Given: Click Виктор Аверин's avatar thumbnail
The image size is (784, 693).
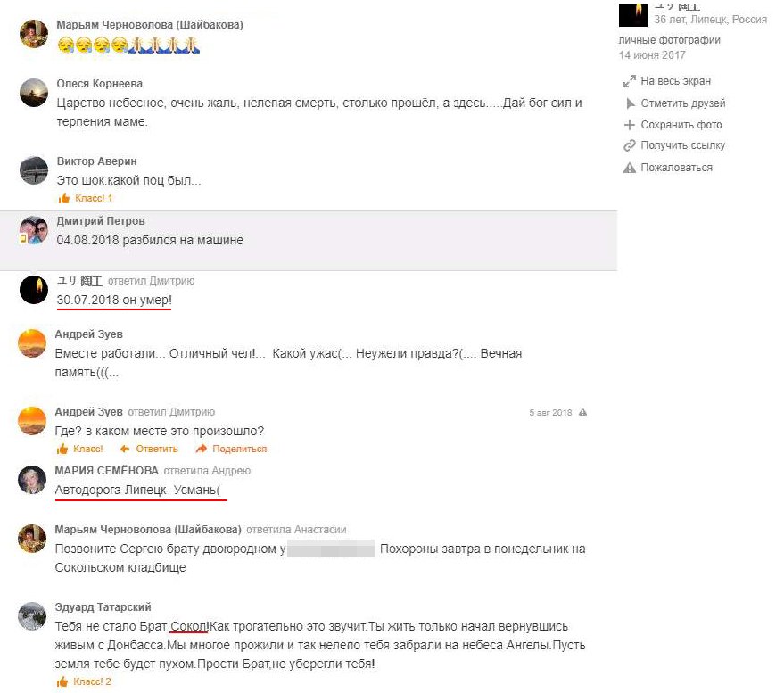Looking at the screenshot, I should coord(34,170).
